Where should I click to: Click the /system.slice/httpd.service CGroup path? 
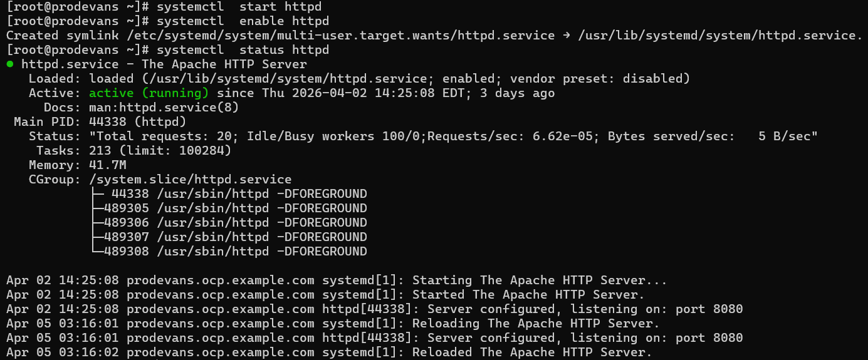(x=191, y=180)
